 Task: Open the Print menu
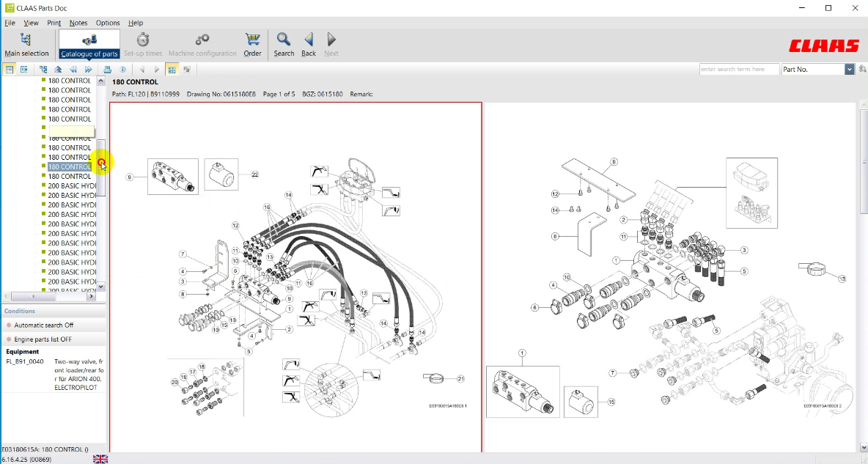tap(54, 23)
